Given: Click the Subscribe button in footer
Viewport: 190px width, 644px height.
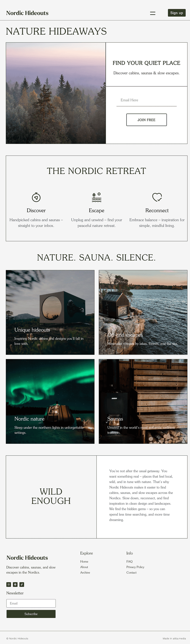Looking at the screenshot, I should pos(31,614).
